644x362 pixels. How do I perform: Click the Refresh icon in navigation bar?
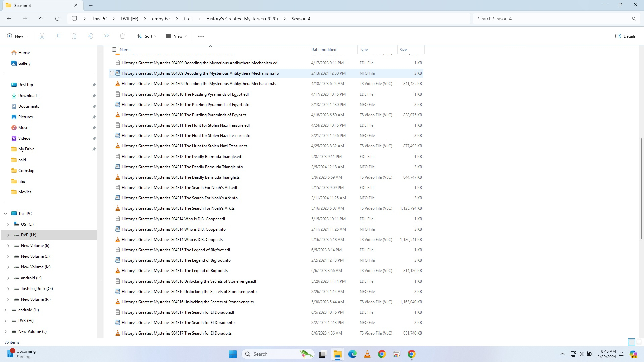(57, 19)
